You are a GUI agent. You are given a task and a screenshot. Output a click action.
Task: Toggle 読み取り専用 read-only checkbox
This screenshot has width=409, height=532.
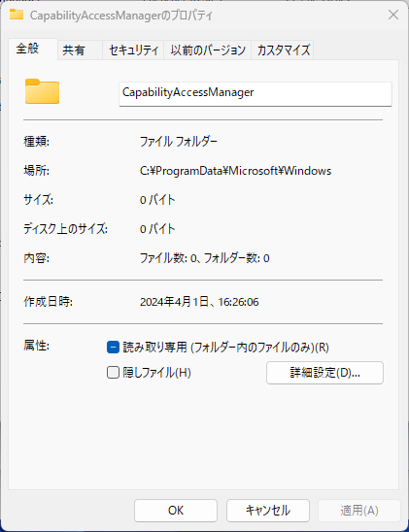pos(113,348)
